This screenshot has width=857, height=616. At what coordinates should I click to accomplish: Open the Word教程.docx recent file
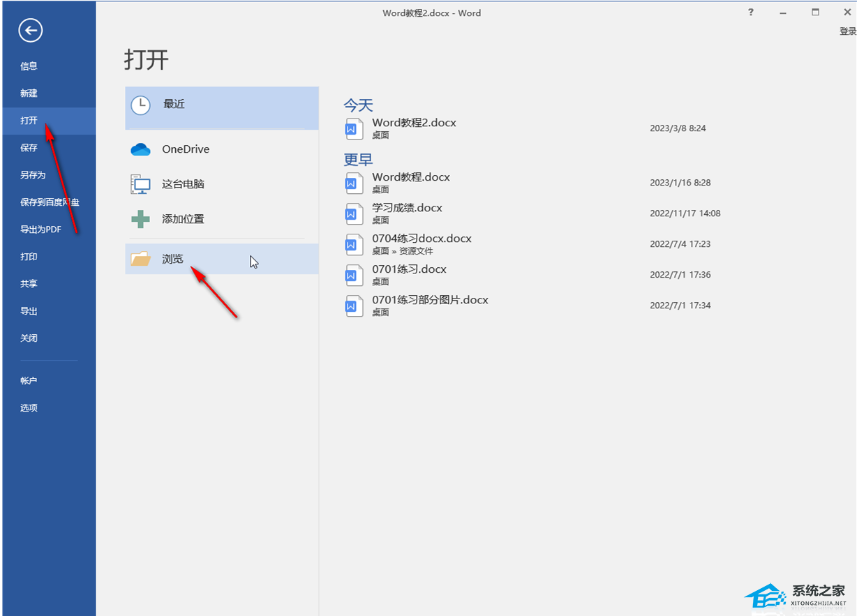coord(411,177)
